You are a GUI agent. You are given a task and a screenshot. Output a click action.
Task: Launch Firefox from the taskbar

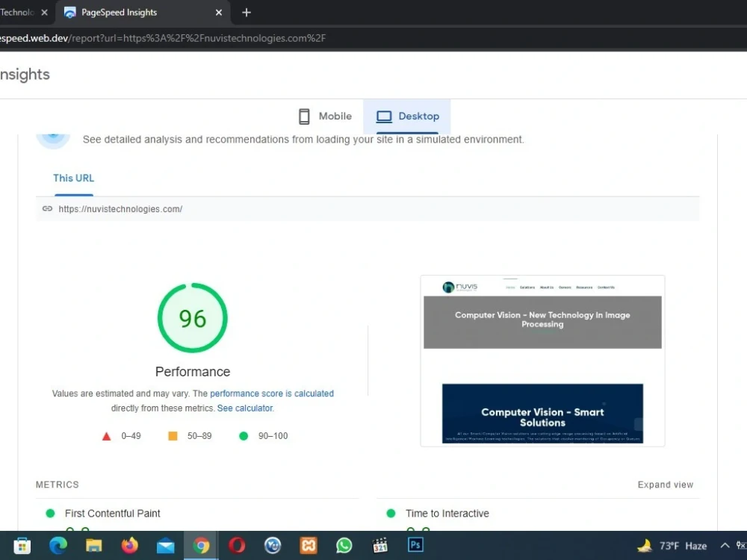tap(129, 546)
